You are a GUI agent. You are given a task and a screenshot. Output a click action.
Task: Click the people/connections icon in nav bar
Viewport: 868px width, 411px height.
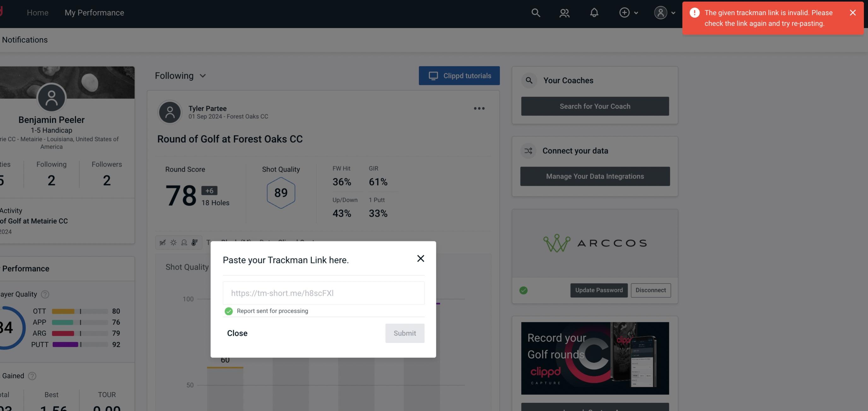(564, 12)
